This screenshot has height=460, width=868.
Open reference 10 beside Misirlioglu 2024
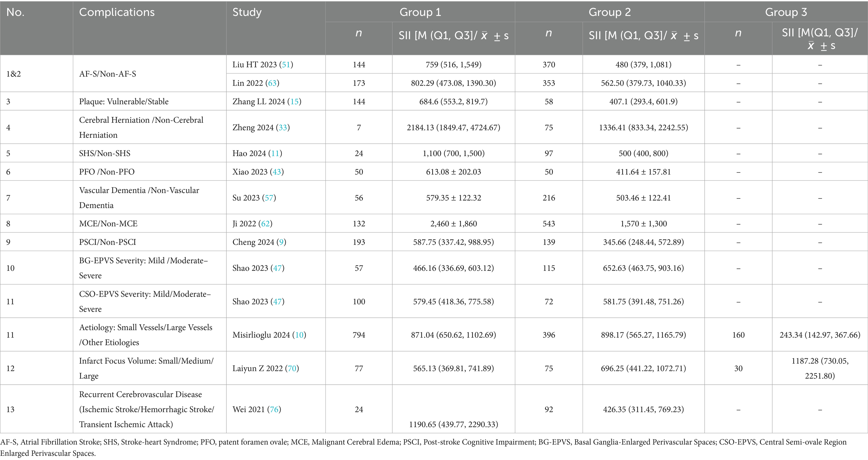299,335
